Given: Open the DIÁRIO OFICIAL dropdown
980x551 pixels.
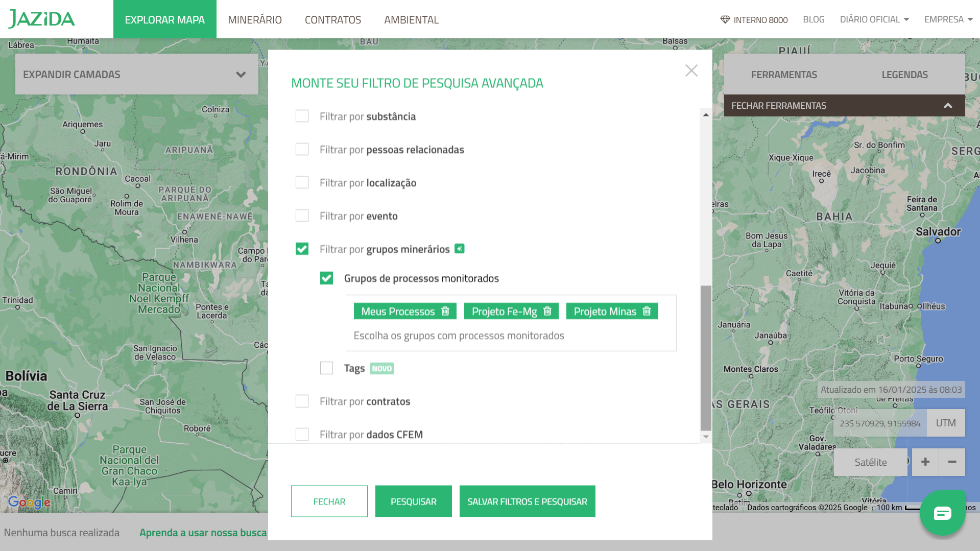Looking at the screenshot, I should [x=874, y=19].
